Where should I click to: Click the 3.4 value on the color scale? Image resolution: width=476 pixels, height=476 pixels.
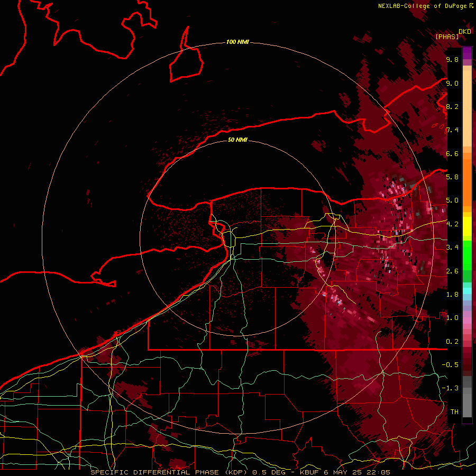[452, 248]
